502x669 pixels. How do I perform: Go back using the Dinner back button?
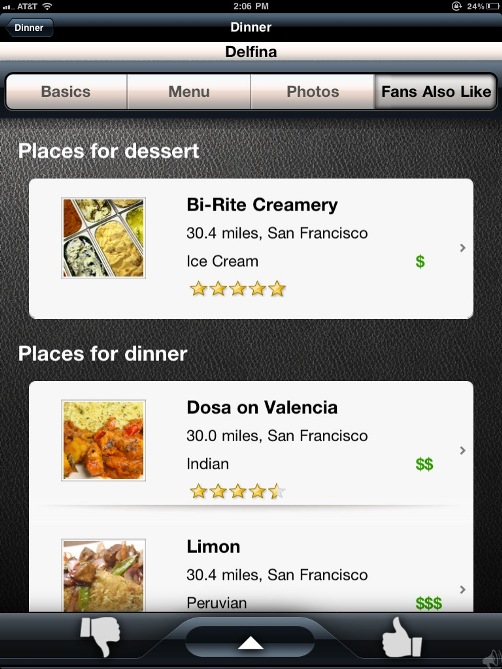tap(29, 28)
